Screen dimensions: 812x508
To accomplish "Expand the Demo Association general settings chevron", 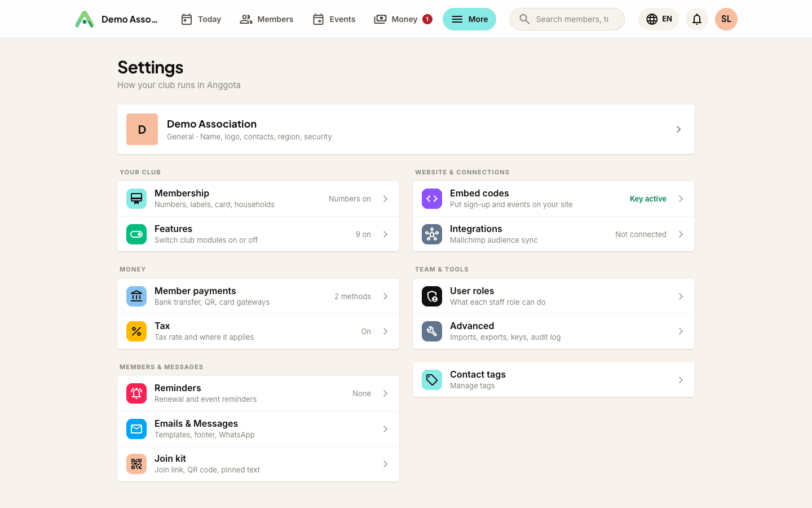I will (x=679, y=129).
